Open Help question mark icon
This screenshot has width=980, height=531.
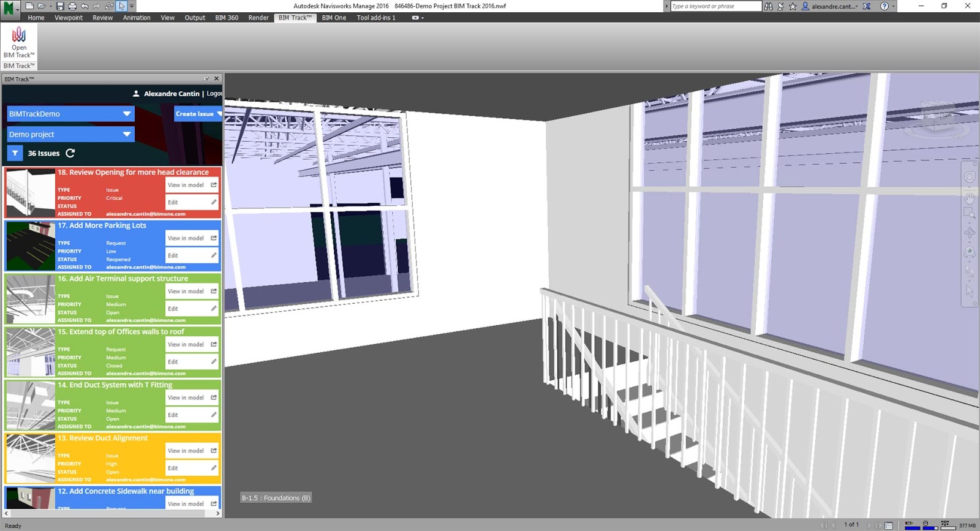tap(884, 6)
